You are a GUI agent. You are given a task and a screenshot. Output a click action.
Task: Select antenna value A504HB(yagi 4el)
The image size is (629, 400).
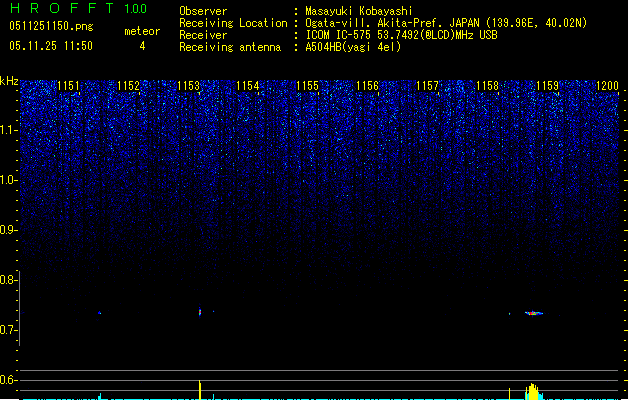tap(353, 47)
